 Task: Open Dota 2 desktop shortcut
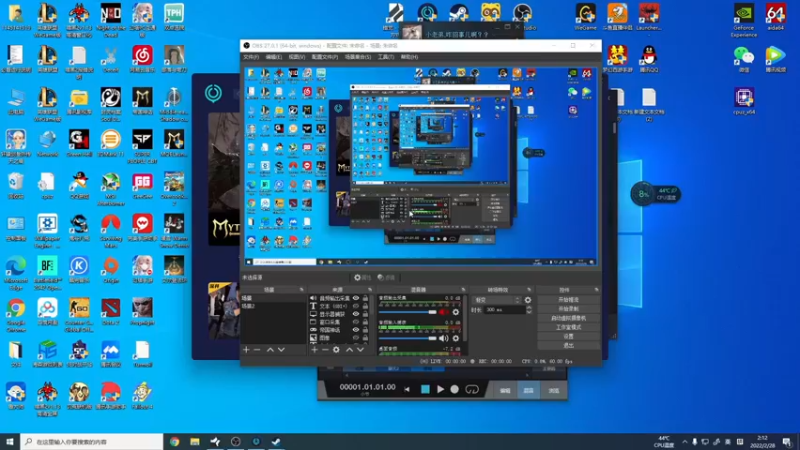[x=111, y=312]
